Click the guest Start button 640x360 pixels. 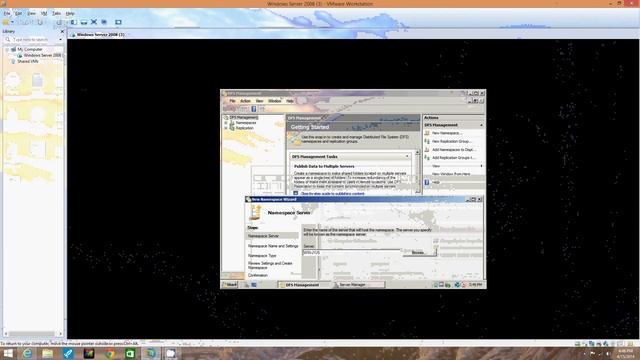coord(230,284)
